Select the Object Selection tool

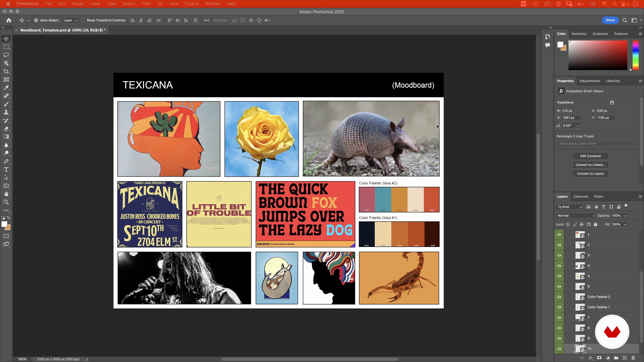6,63
